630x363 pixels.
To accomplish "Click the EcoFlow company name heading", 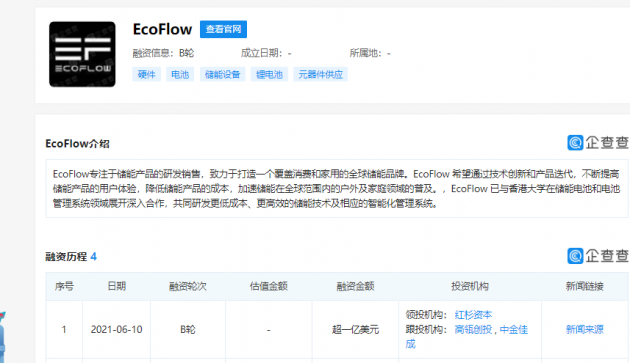I will pos(162,29).
